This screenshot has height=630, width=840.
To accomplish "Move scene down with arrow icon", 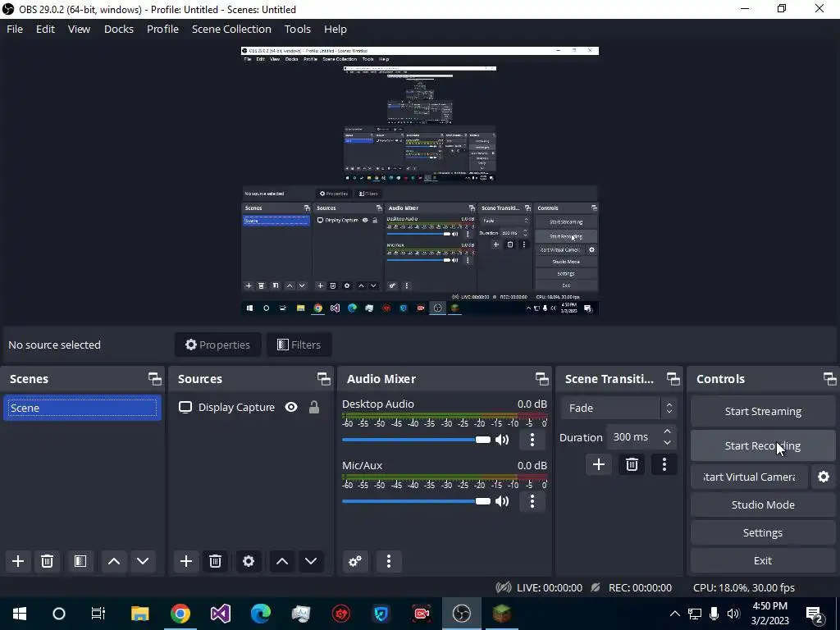I will click(x=143, y=561).
